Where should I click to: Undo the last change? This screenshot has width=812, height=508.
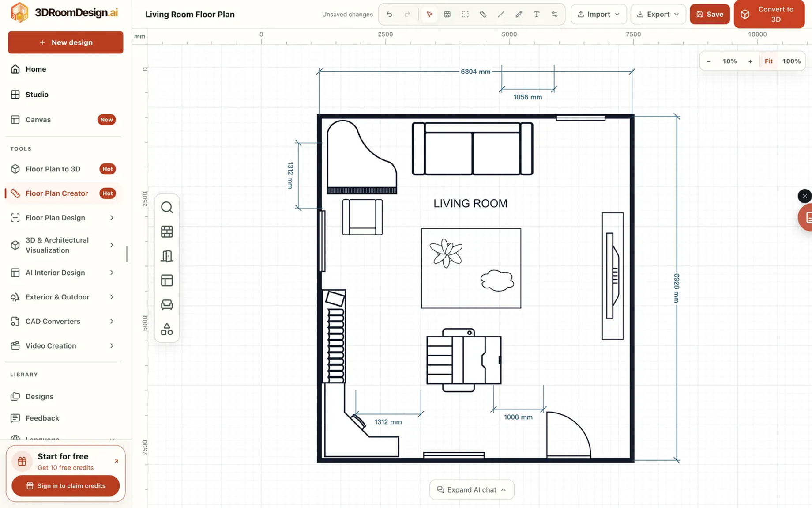click(x=389, y=14)
